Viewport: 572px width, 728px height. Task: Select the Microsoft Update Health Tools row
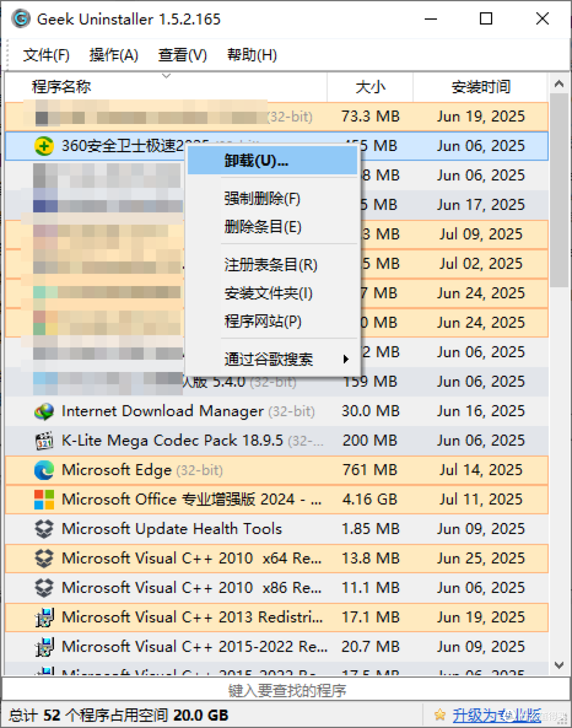pos(277,529)
